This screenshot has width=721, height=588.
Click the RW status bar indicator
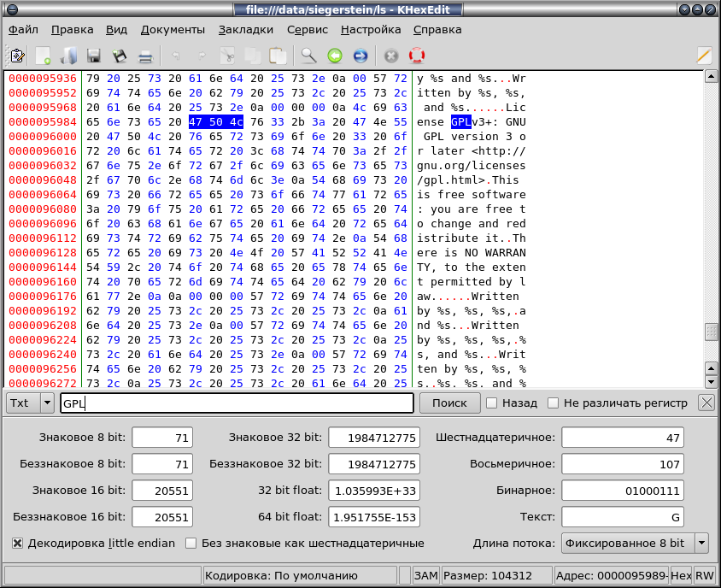tap(705, 575)
